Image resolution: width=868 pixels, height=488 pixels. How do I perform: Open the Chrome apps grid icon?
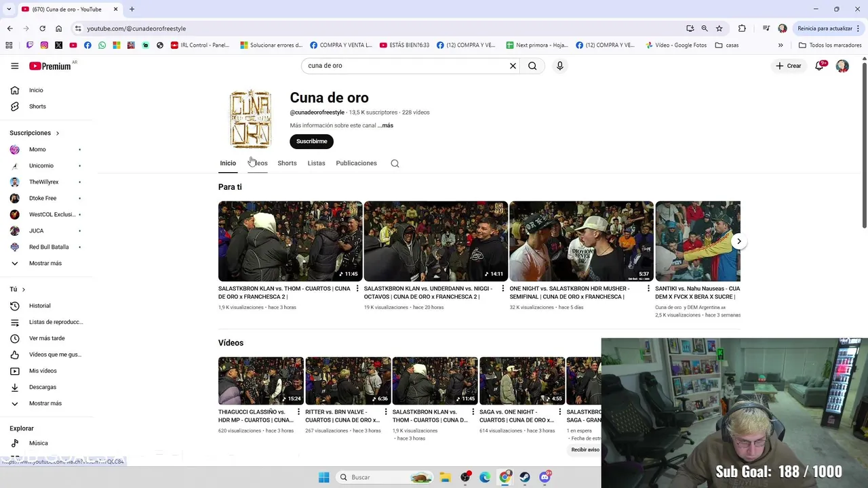pyautogui.click(x=9, y=45)
